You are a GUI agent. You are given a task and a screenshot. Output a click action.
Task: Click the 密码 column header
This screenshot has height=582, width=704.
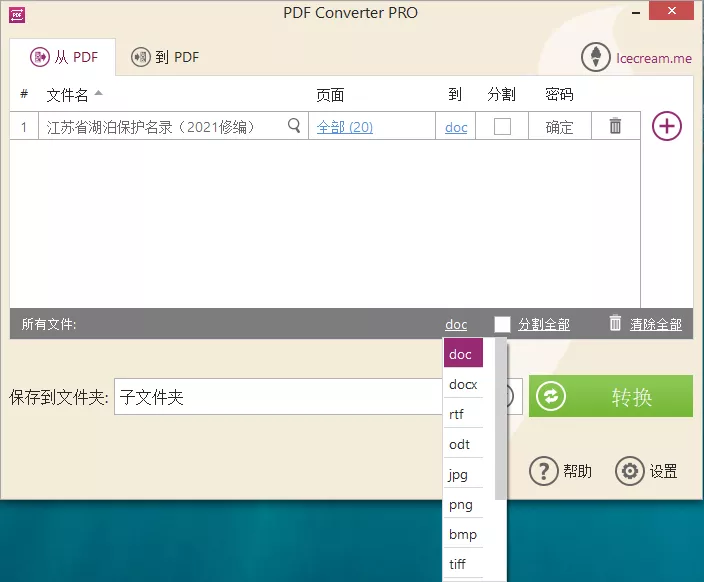click(559, 94)
